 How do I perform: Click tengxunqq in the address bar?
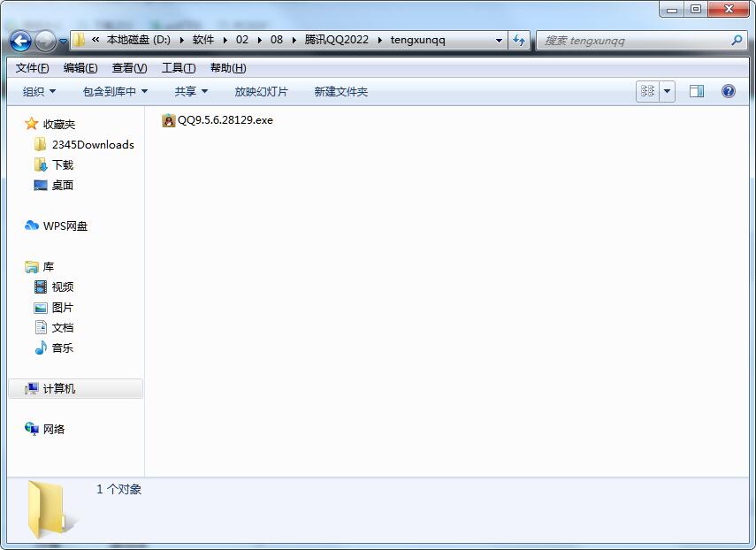417,40
